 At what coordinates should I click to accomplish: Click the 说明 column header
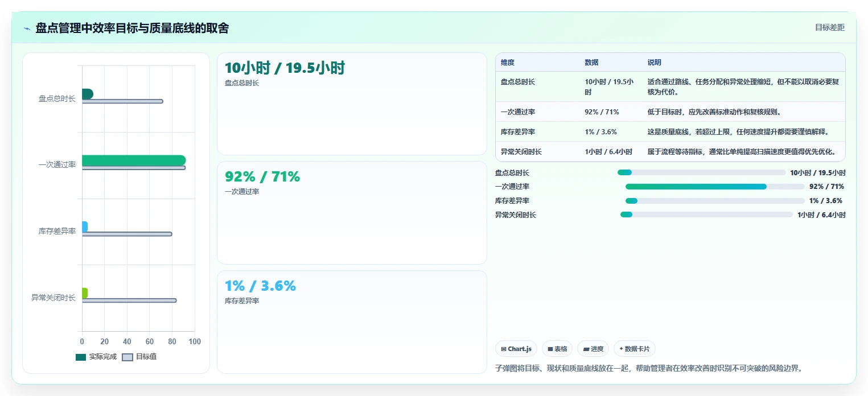tap(655, 63)
